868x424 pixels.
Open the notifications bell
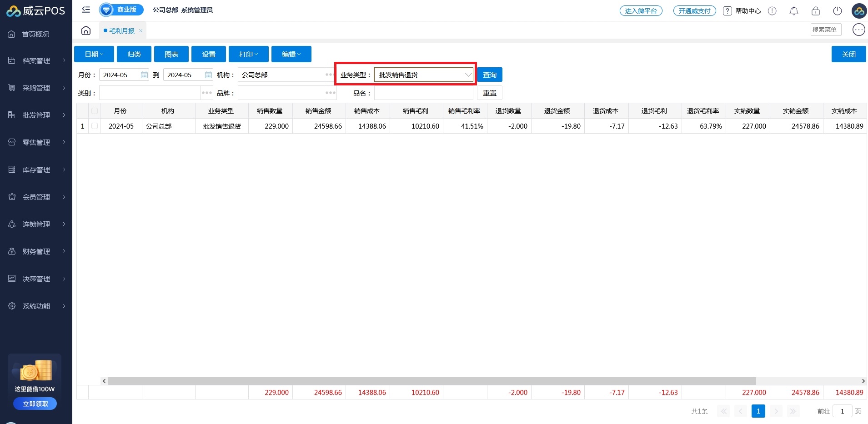[x=793, y=11]
